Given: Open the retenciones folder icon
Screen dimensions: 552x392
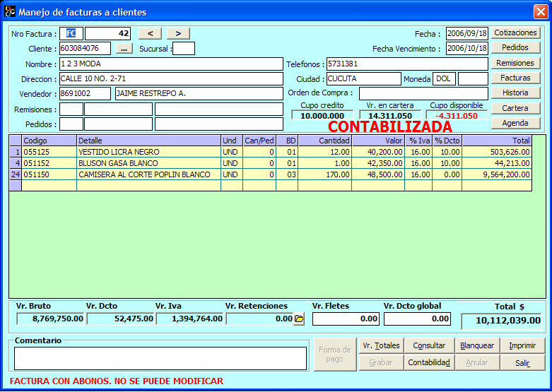Looking at the screenshot, I should point(299,319).
